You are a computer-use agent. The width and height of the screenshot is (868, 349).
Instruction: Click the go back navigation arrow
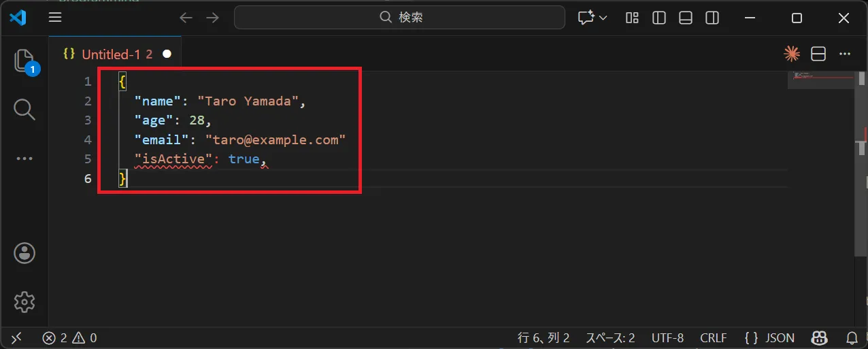(x=186, y=18)
